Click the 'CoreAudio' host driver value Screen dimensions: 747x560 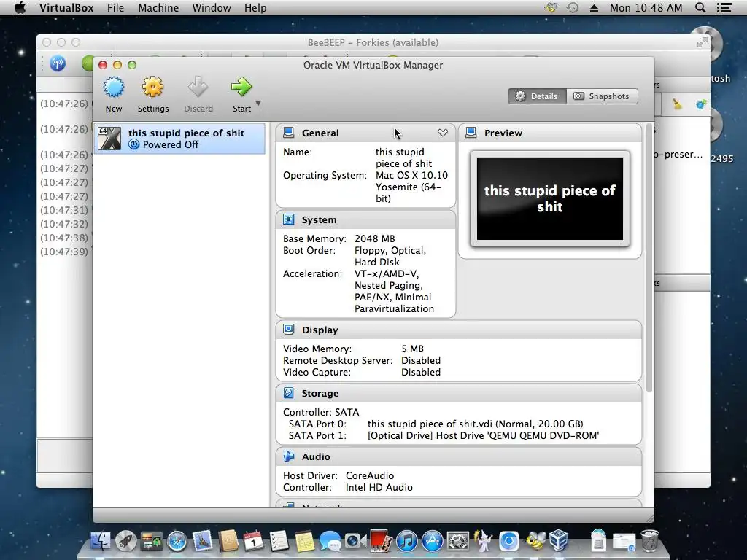click(x=370, y=475)
